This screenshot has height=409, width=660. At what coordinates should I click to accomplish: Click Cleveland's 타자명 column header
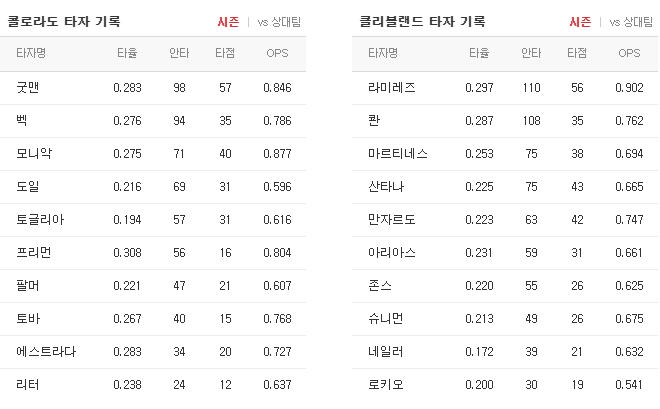coord(383,53)
